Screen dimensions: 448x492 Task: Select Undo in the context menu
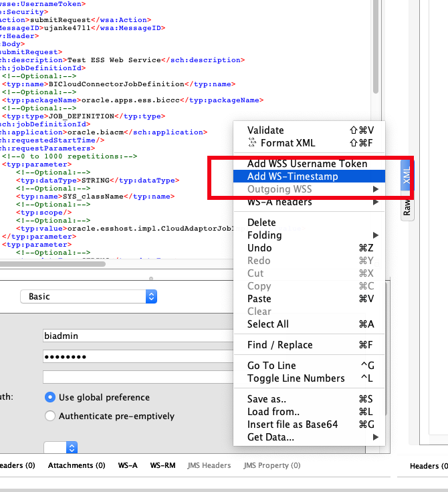[x=309, y=248]
